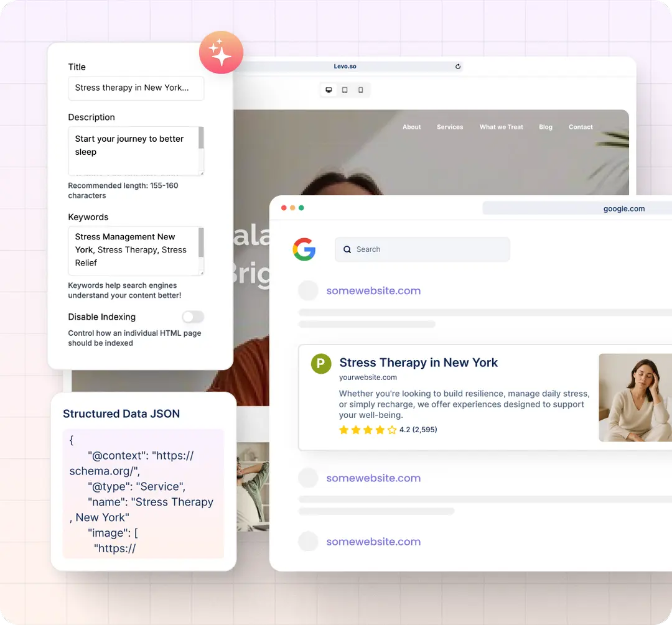Click the Keywords text area
This screenshot has height=625, width=672.
(x=136, y=251)
